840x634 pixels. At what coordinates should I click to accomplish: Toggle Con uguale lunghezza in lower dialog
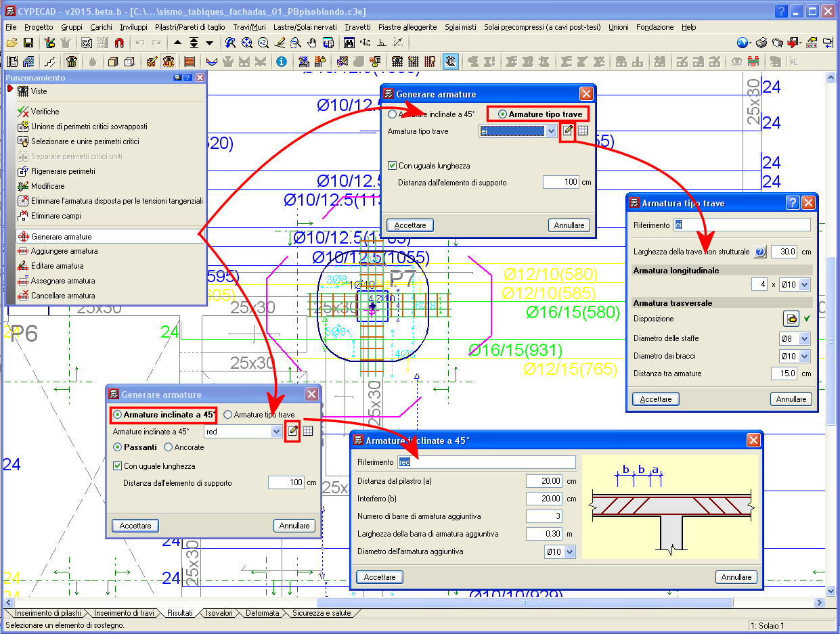pos(118,466)
